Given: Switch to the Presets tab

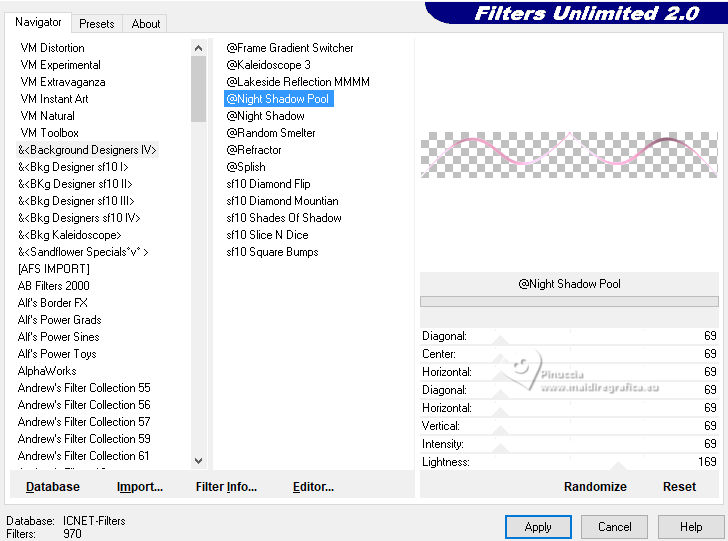Looking at the screenshot, I should tap(97, 24).
